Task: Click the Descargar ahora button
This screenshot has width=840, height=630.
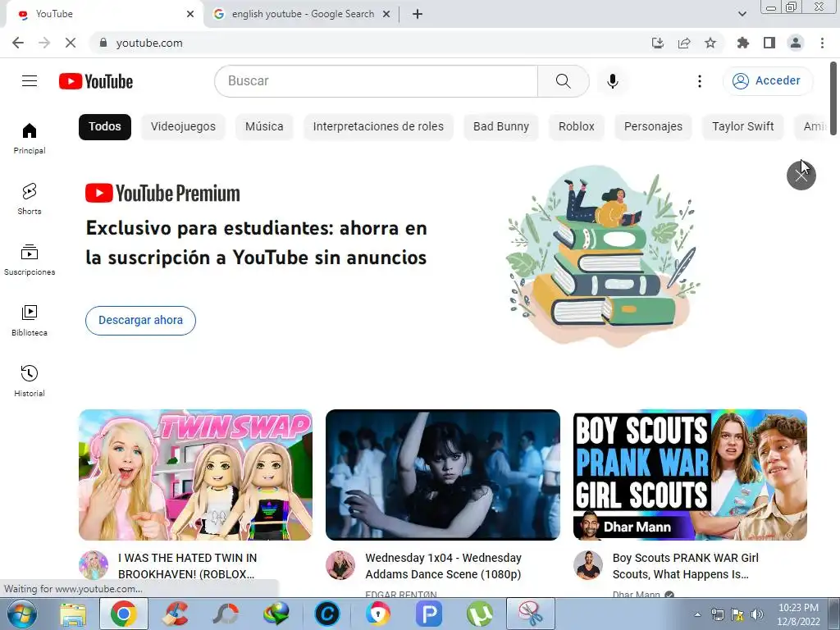Action: pos(140,321)
